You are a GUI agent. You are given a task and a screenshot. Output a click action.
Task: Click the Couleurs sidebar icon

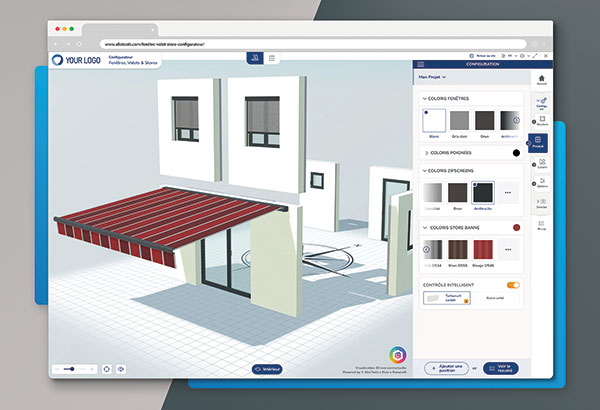pos(540,163)
